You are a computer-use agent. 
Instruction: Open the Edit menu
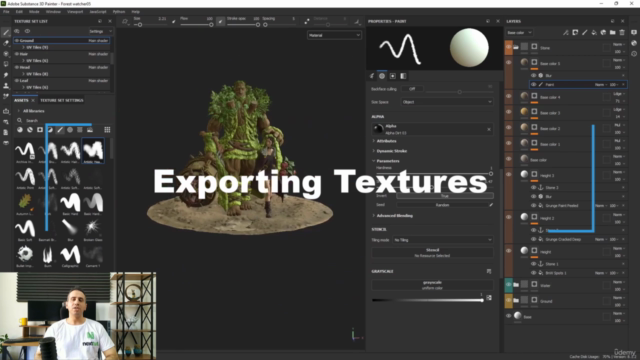click(19, 12)
